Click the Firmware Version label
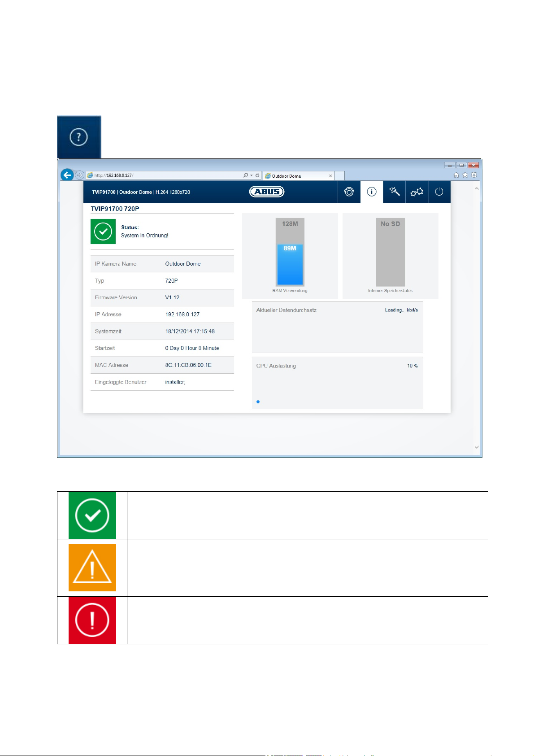The width and height of the screenshot is (534, 756). point(116,297)
